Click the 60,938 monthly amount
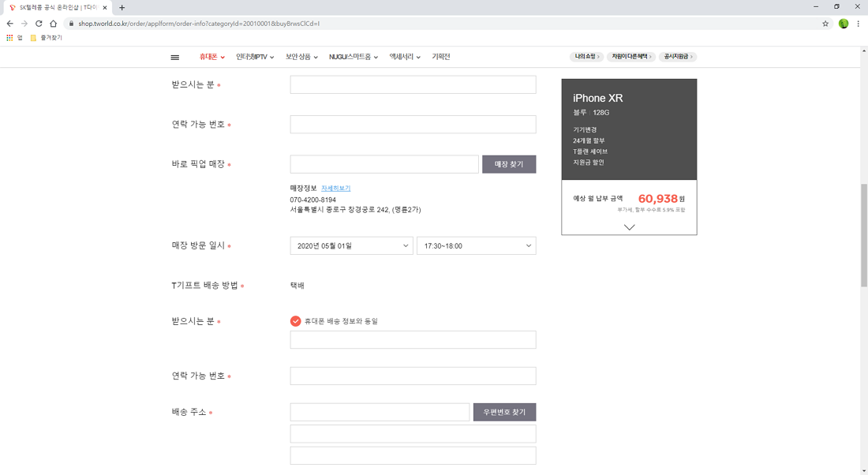 pyautogui.click(x=657, y=199)
